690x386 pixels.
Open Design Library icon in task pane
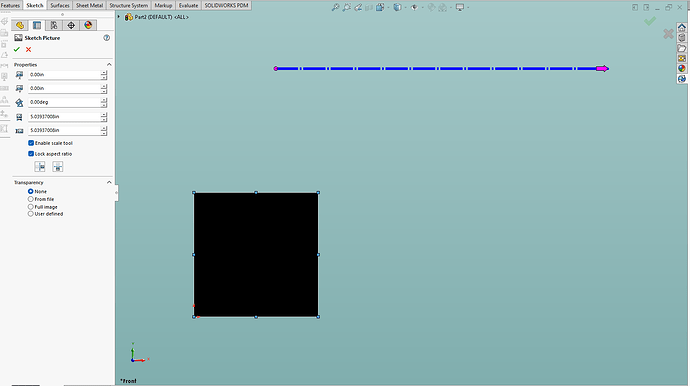click(x=682, y=37)
